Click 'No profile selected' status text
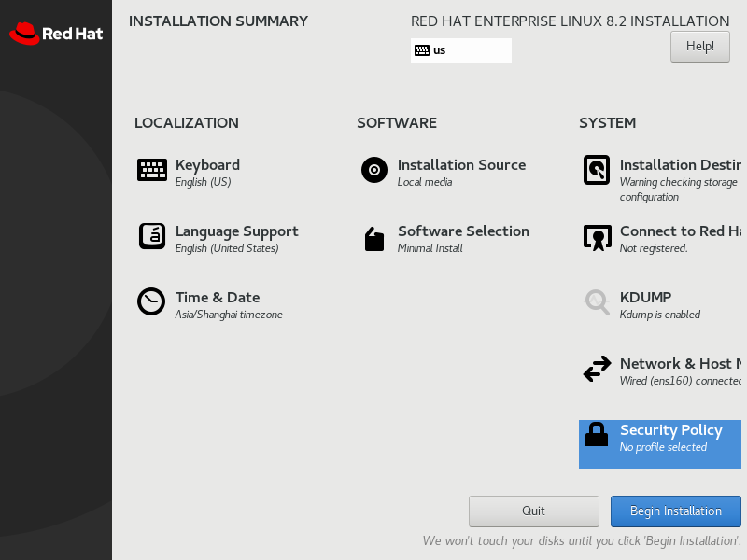This screenshot has height=560, width=747. pyautogui.click(x=663, y=448)
